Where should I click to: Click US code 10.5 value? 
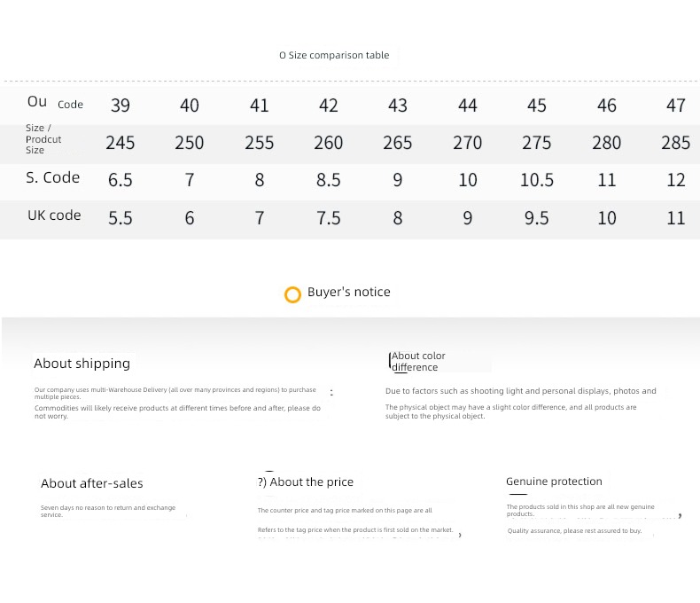(x=537, y=180)
